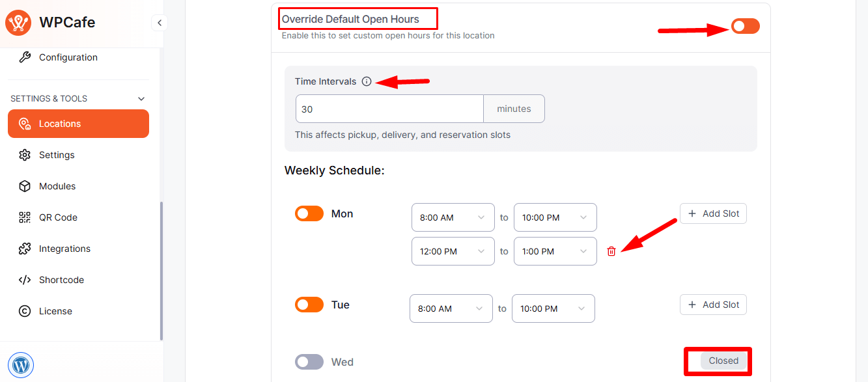The width and height of the screenshot is (868, 382).
Task: Click the Time Intervals info icon
Action: (x=367, y=82)
